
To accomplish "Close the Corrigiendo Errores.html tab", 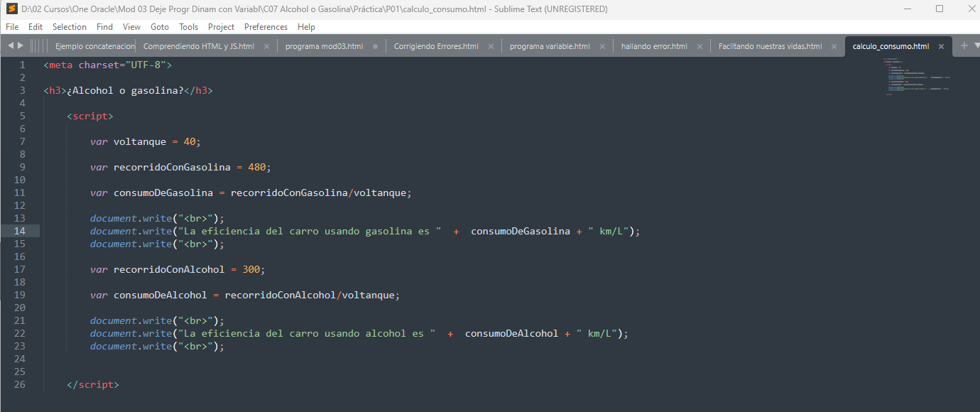I will pos(491,46).
